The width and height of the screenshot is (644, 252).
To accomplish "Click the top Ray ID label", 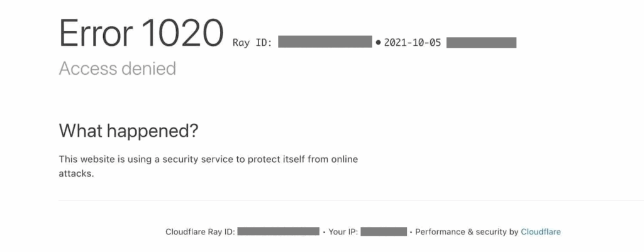I will point(252,43).
